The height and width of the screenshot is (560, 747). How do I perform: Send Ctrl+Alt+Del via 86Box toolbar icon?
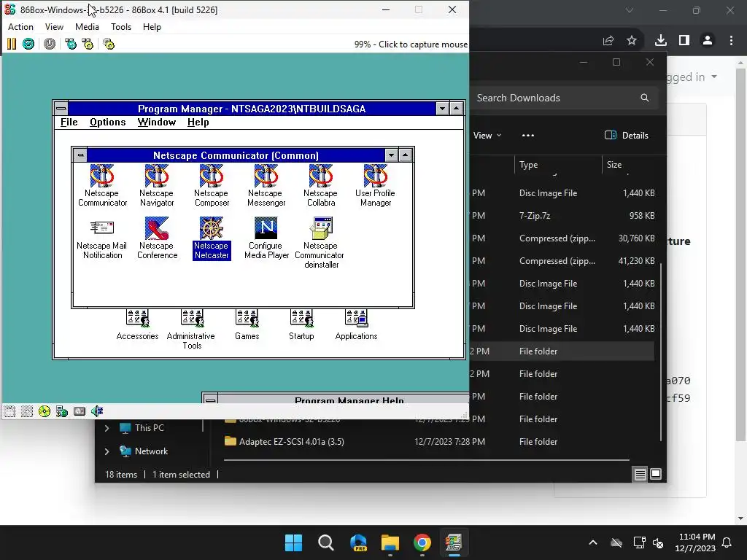pyautogui.click(x=71, y=44)
